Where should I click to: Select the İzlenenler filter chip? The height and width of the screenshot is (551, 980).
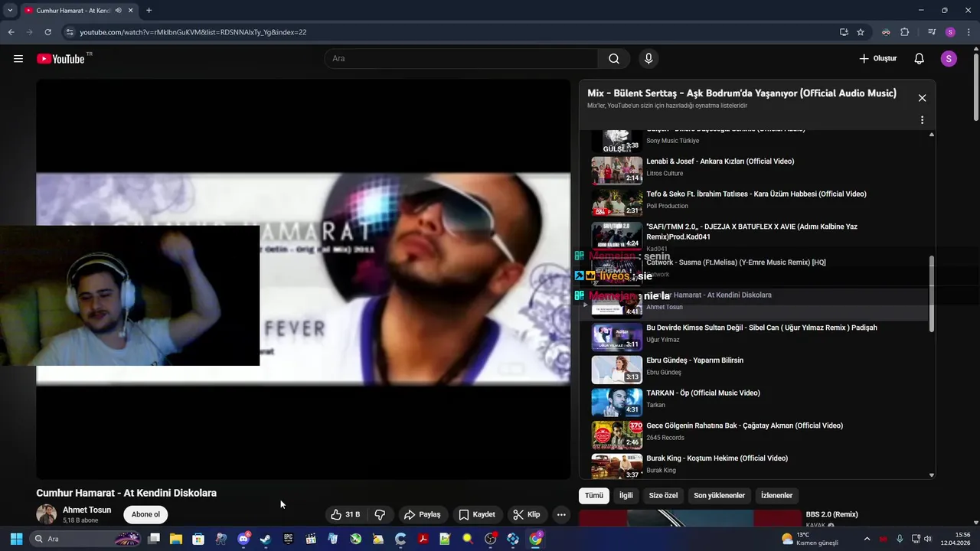[777, 496]
